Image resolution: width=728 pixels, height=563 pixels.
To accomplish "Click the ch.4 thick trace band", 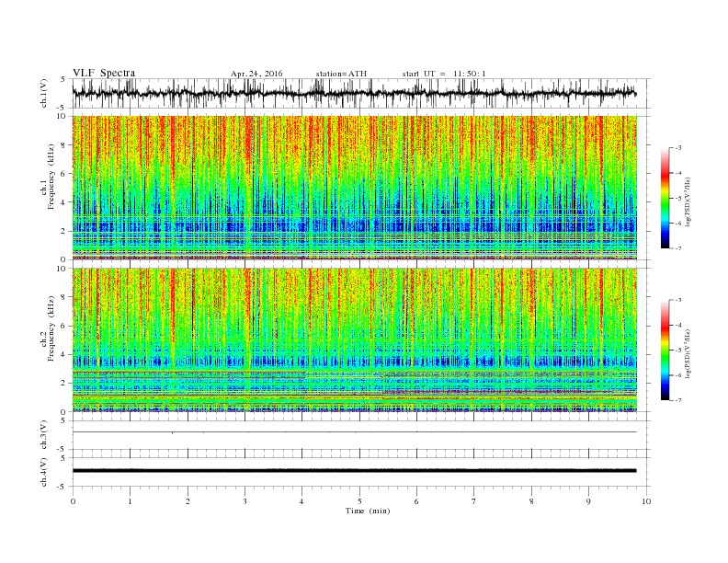I will [x=355, y=471].
